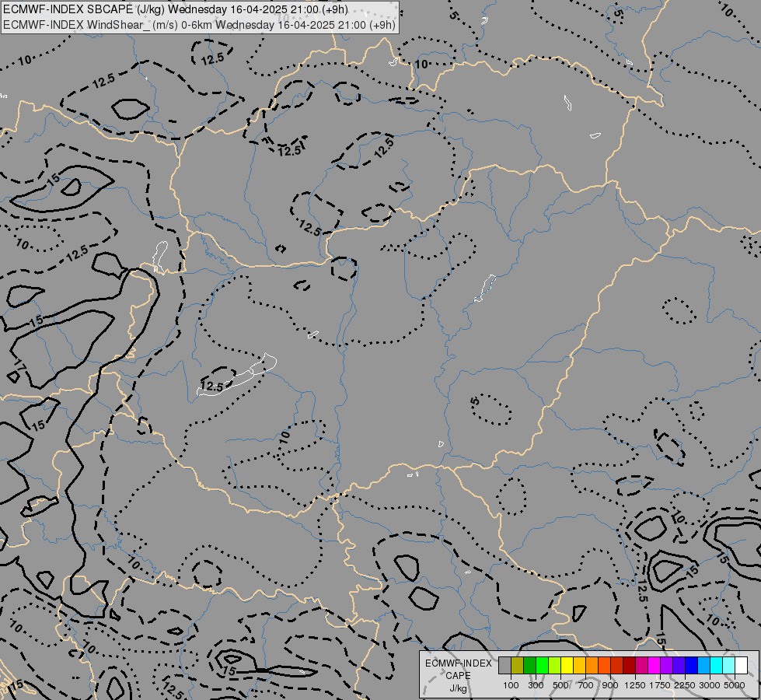The width and height of the screenshot is (761, 700).
Task: Select the dark red legend swatch
Action: coord(630,665)
